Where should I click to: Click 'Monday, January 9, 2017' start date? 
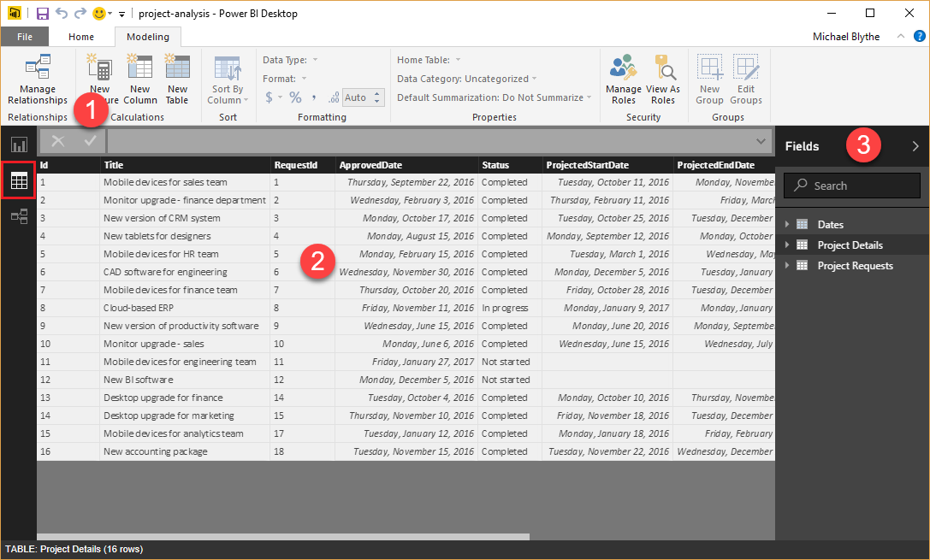pos(608,308)
